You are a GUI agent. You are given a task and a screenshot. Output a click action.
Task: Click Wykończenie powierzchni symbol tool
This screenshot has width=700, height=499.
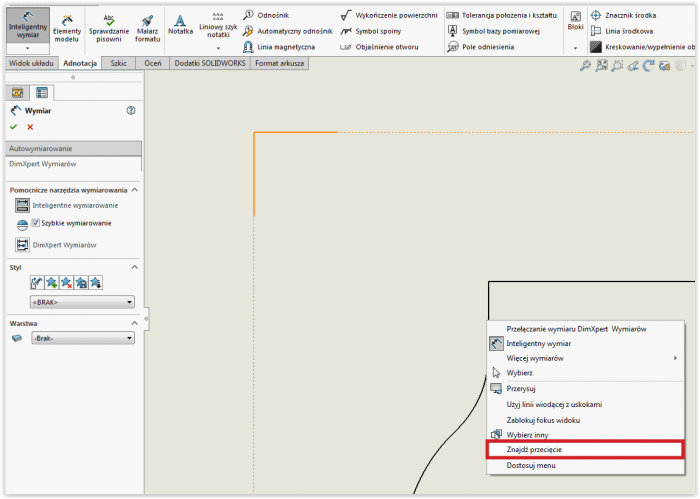tap(388, 15)
